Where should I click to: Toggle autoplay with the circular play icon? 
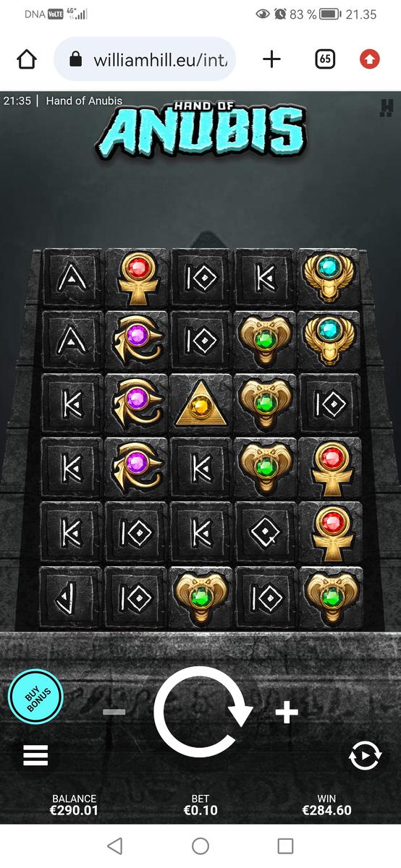coord(365,756)
